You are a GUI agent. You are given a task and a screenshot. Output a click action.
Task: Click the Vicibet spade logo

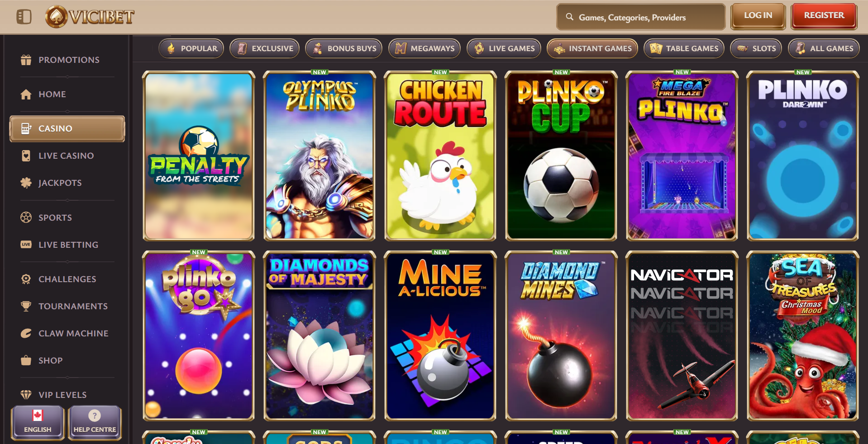pyautogui.click(x=57, y=17)
